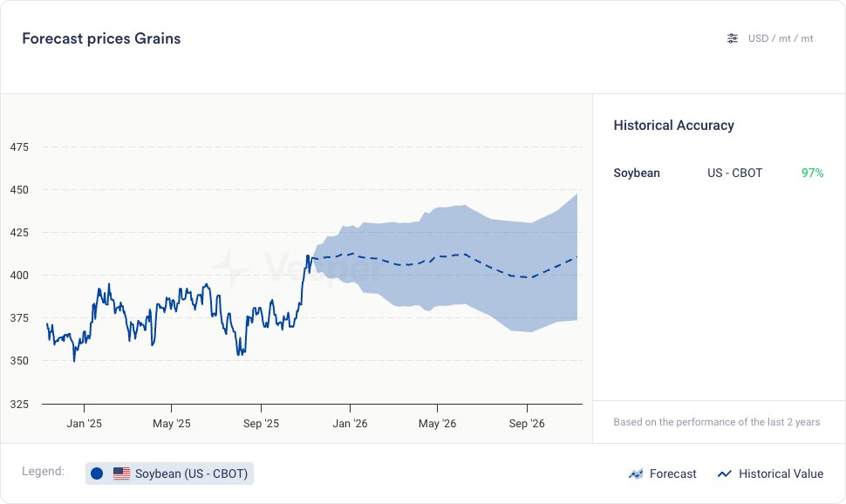Viewport: 846px width, 504px height.
Task: Open the unit settings sliders icon
Action: 733,38
